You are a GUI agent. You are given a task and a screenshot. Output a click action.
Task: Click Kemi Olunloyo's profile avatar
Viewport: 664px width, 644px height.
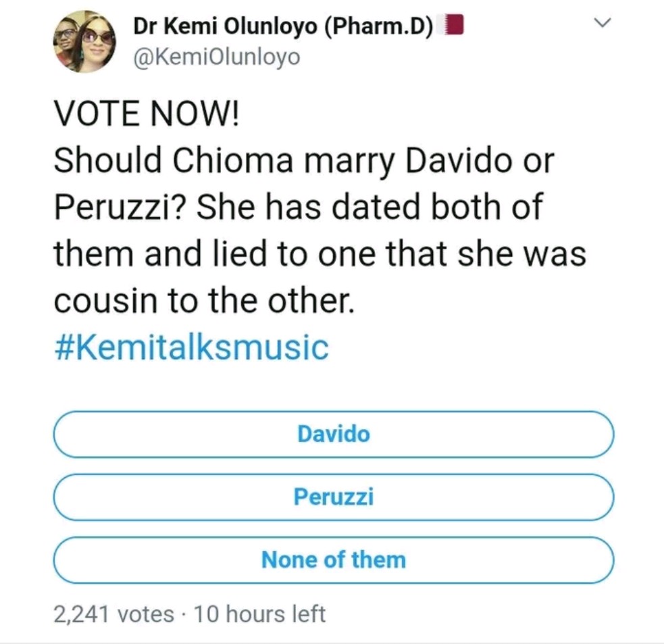(x=84, y=41)
